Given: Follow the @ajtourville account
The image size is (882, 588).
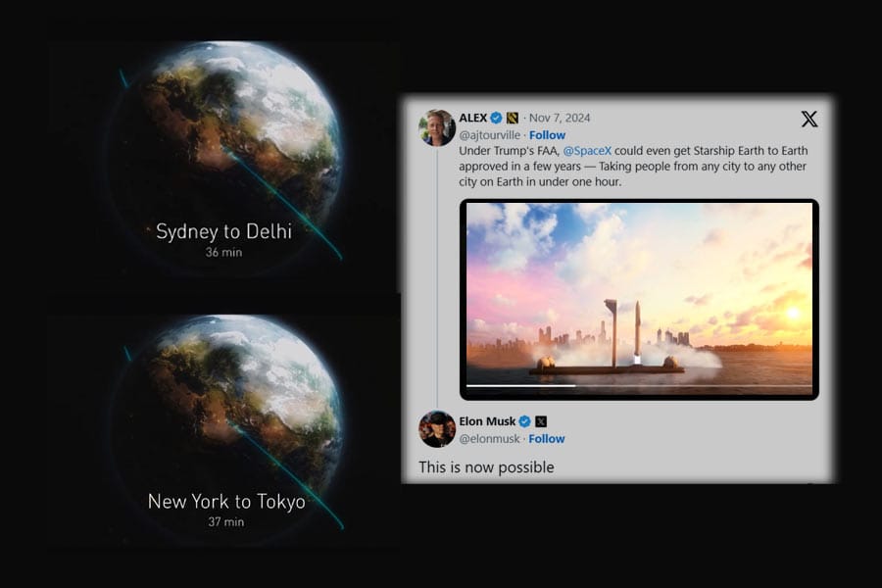Looking at the screenshot, I should tap(547, 135).
